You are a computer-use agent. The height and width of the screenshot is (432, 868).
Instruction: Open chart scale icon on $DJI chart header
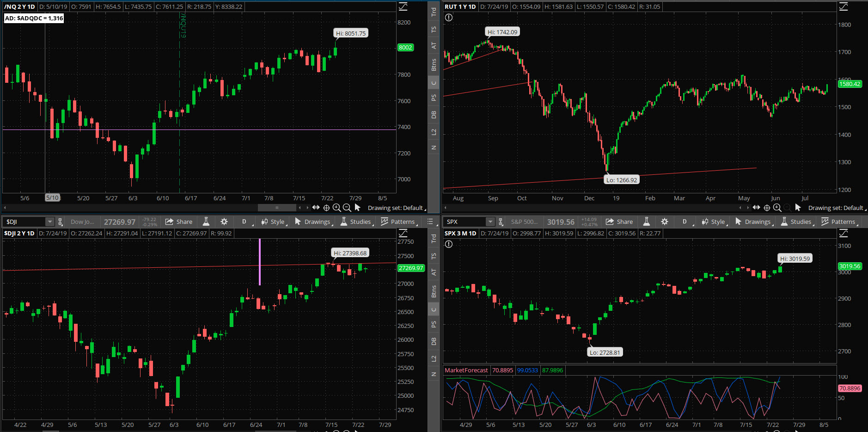403,233
